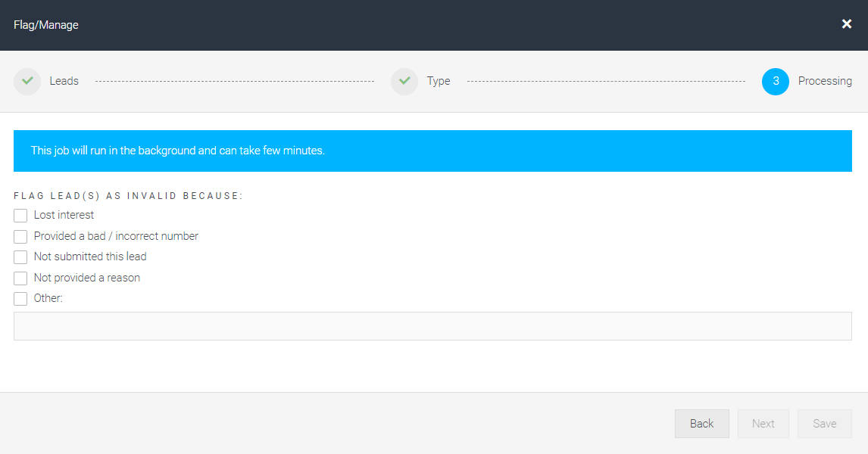Close the Flag/Manage dialog
The width and height of the screenshot is (868, 454).
coord(846,23)
